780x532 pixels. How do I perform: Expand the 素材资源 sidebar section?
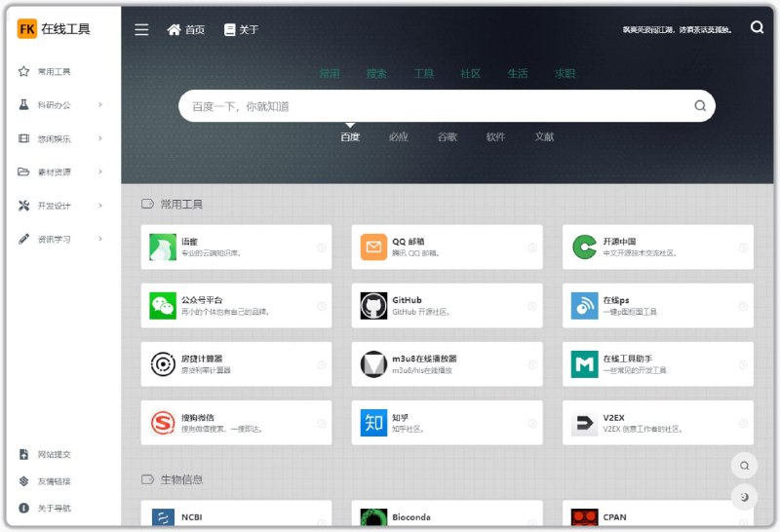pos(60,172)
